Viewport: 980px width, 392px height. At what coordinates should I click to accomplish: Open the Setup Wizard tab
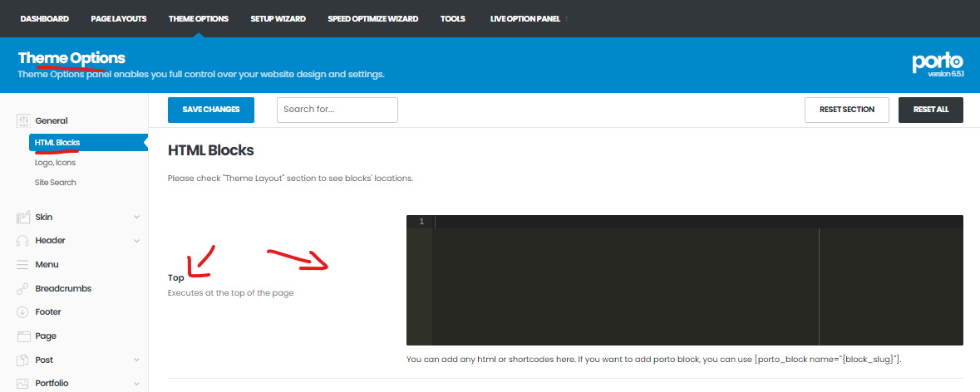click(x=278, y=19)
